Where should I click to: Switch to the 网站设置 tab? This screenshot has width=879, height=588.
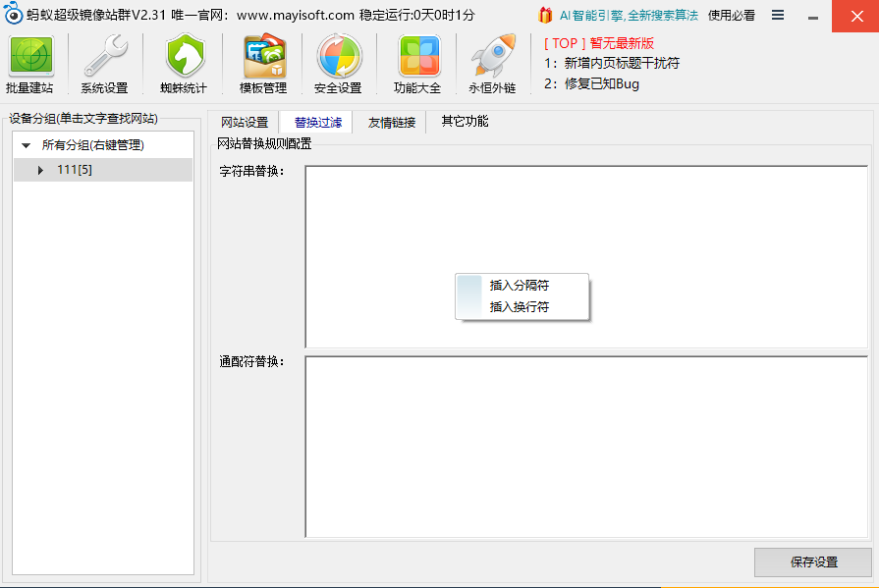(244, 122)
